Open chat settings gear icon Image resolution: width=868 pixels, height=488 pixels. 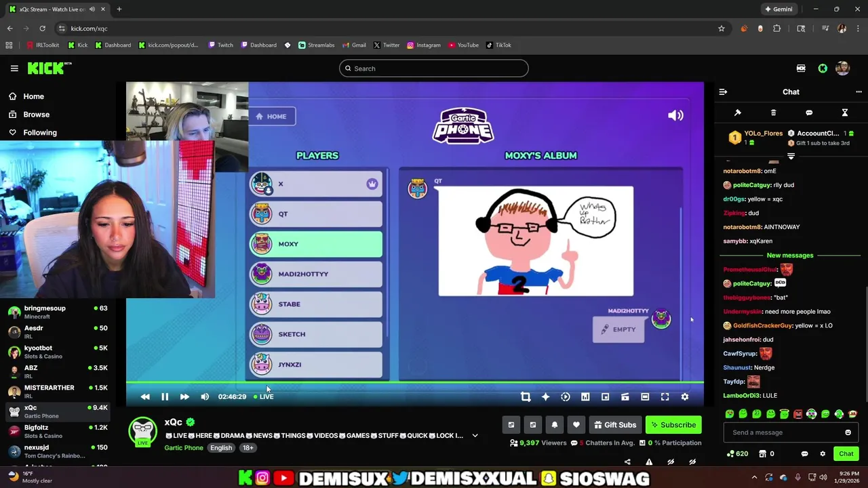click(x=823, y=453)
